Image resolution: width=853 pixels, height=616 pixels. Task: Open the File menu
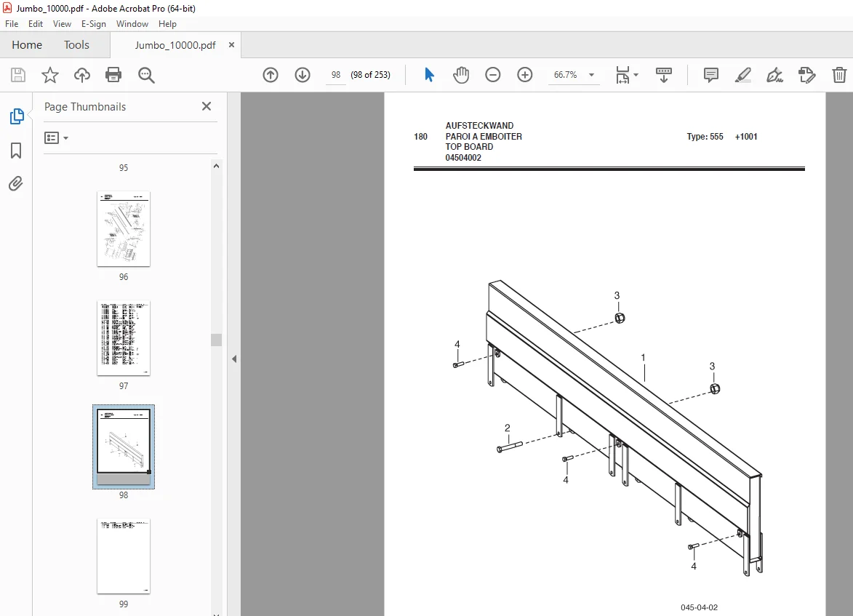tap(12, 24)
